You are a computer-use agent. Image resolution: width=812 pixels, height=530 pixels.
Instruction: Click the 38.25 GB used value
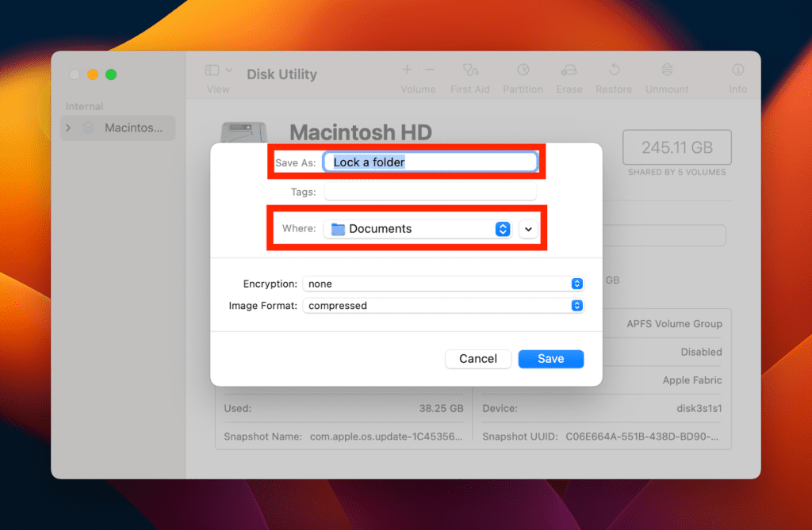pyautogui.click(x=441, y=408)
